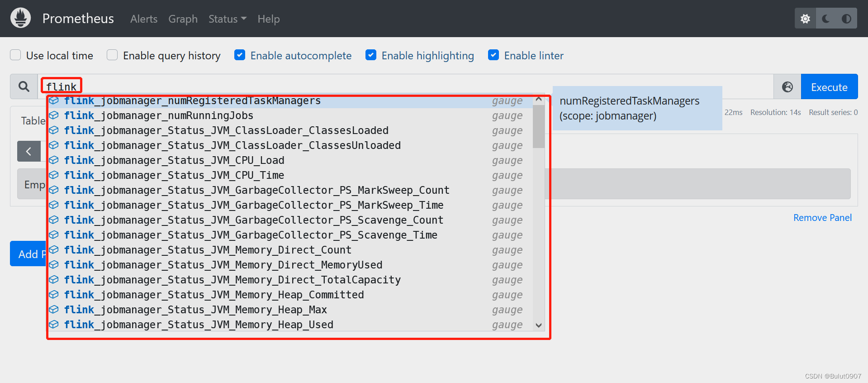The width and height of the screenshot is (868, 383).
Task: Click cube icon beside Memory_Heap_Committed
Action: [54, 295]
